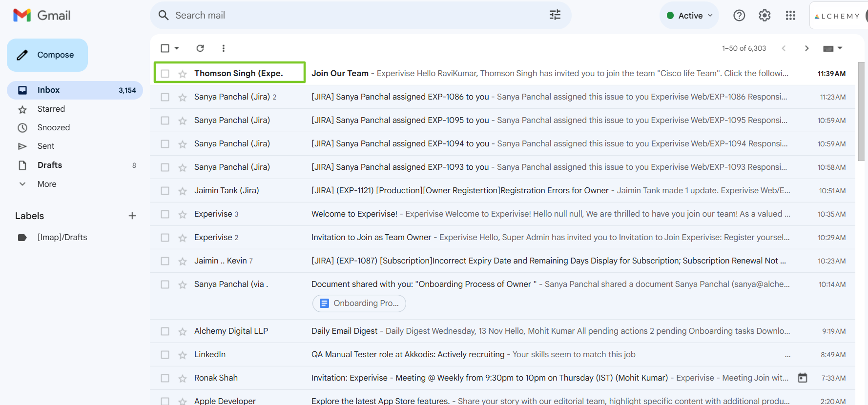Open the Alchemy account logo
This screenshot has width=868, height=405.
pos(838,16)
